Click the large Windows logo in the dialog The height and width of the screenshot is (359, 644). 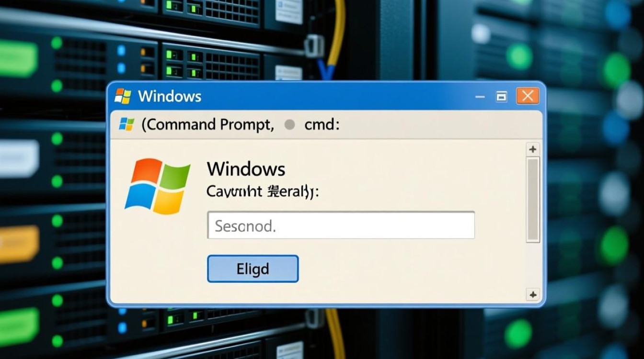(157, 186)
